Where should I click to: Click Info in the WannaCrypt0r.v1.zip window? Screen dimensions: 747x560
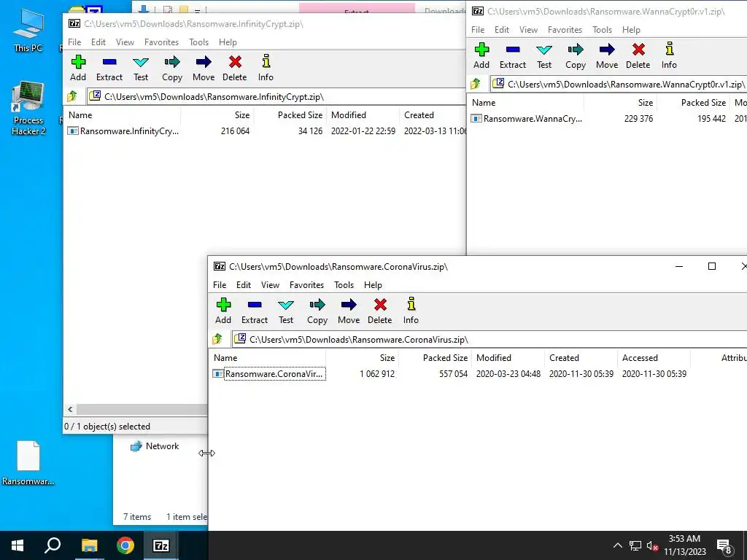tap(669, 55)
